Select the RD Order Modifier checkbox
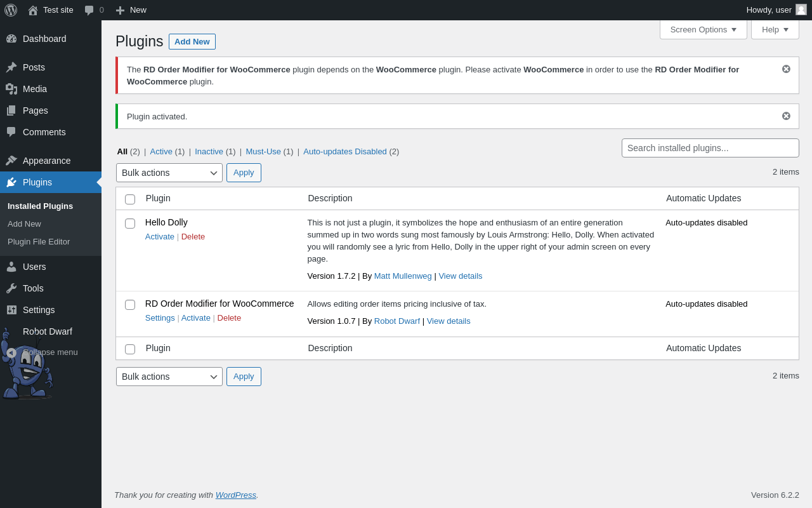The image size is (812, 508). click(x=130, y=305)
